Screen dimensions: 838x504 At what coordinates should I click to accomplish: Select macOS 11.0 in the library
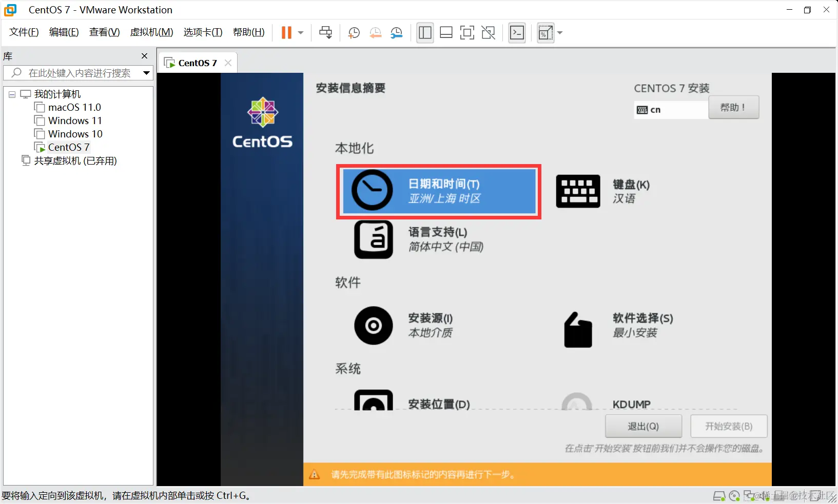click(x=74, y=107)
